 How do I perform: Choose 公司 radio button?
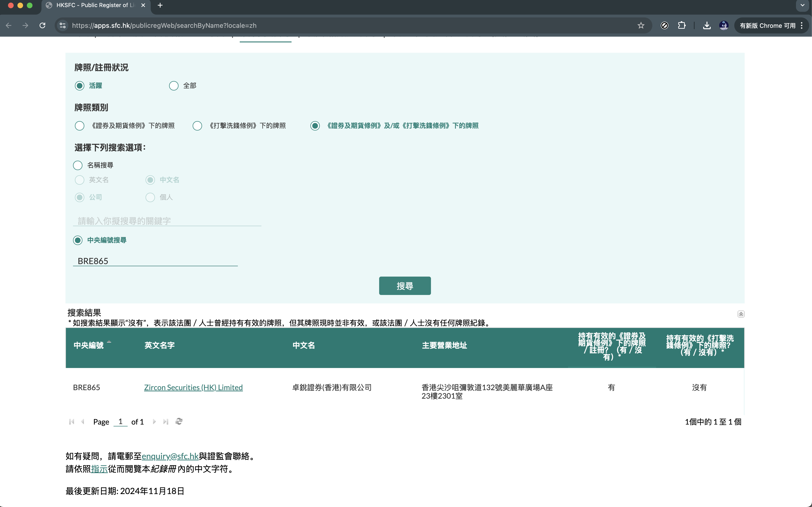tap(79, 197)
